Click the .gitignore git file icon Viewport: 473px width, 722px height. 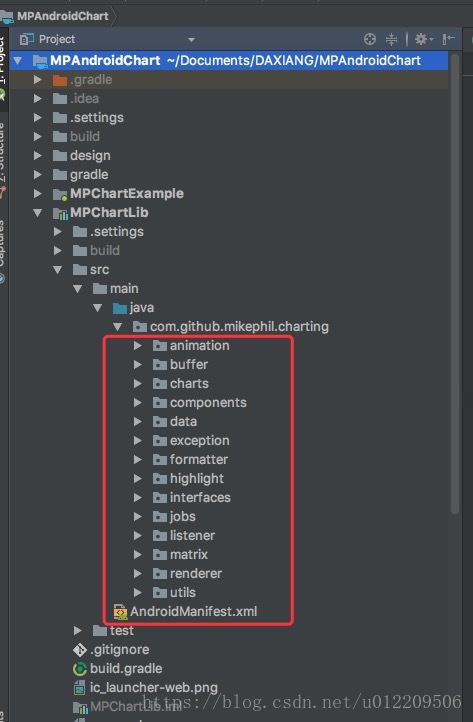pyautogui.click(x=80, y=650)
